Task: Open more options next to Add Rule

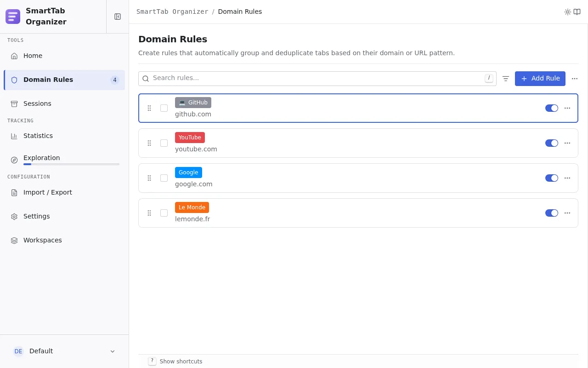Action: click(x=575, y=79)
